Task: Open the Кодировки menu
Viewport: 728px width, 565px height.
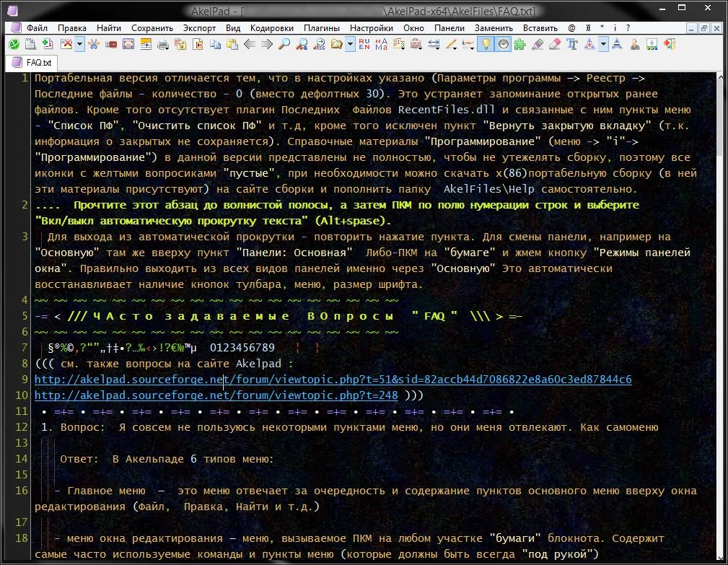Action: click(x=271, y=28)
